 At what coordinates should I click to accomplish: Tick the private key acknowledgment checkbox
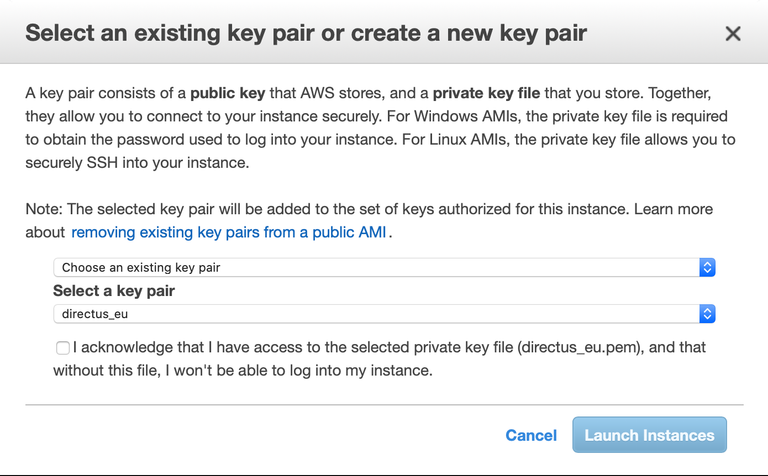click(x=63, y=348)
